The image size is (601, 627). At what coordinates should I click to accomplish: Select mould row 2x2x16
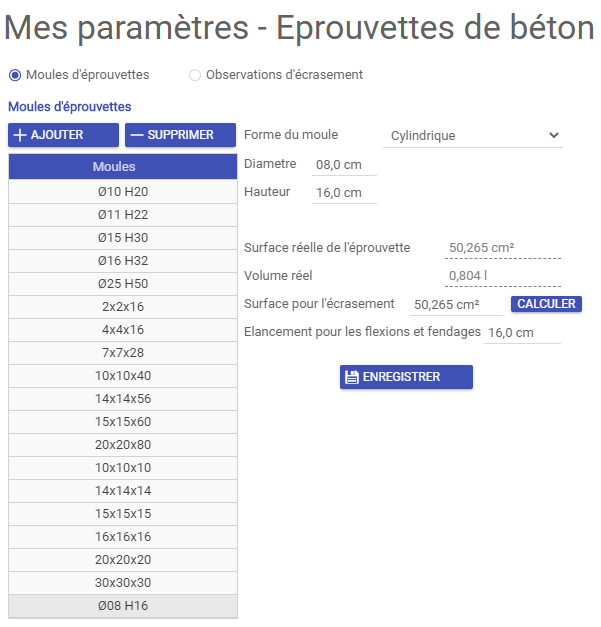click(x=123, y=307)
